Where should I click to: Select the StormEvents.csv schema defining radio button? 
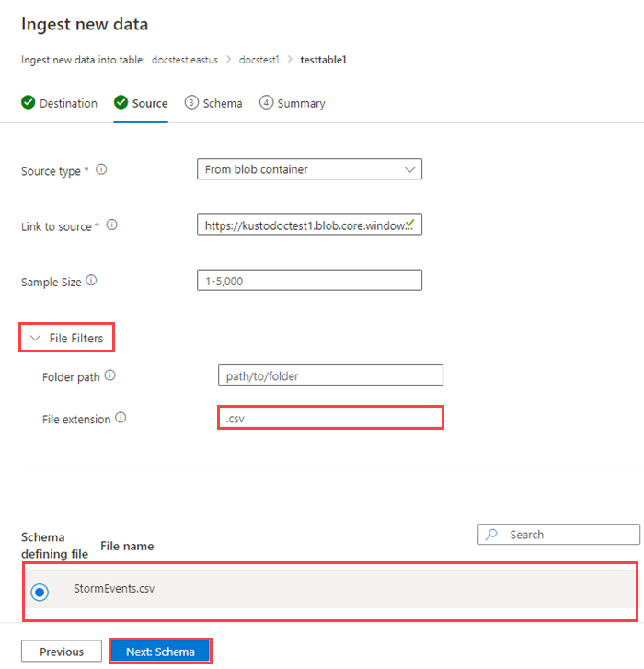click(x=40, y=593)
